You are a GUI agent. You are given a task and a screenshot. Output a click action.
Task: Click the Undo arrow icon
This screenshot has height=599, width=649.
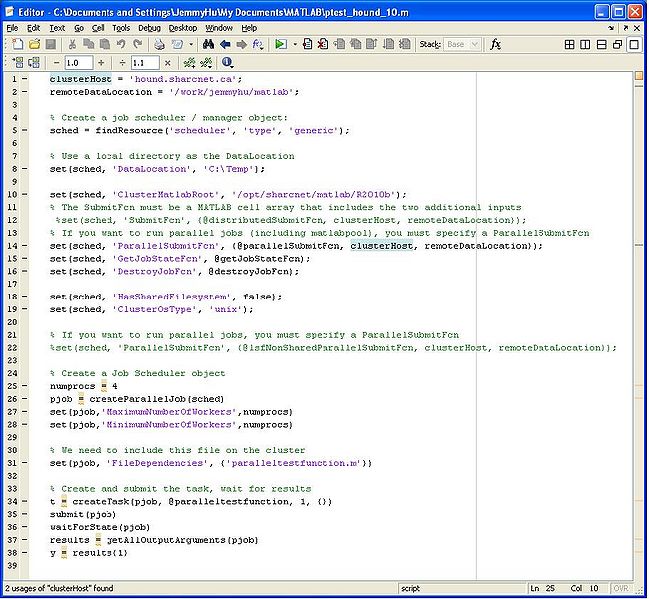(x=122, y=45)
